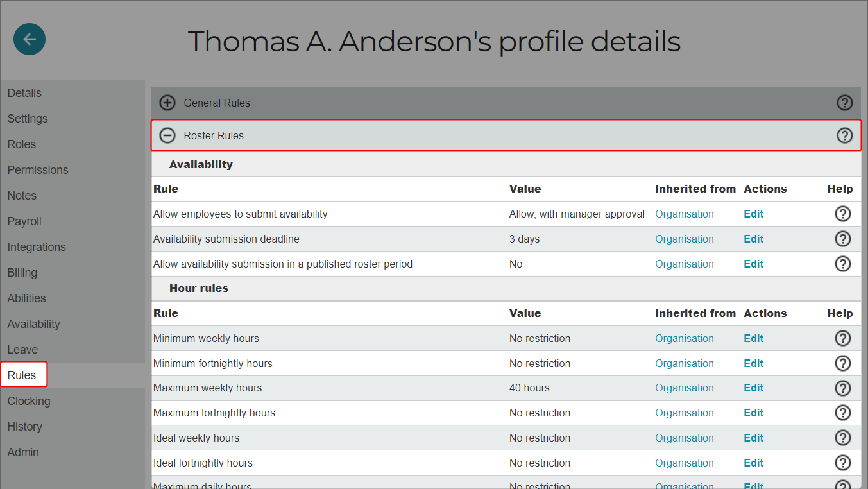Edit Allow employees to submit availability rule
This screenshot has width=868, height=489.
click(754, 214)
